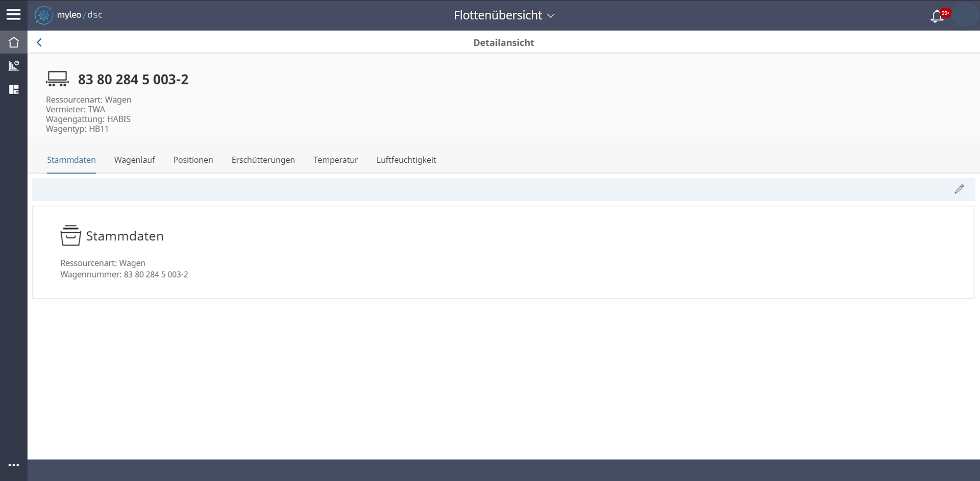The height and width of the screenshot is (481, 980).
Task: Go back with the left chevron
Action: click(x=39, y=43)
